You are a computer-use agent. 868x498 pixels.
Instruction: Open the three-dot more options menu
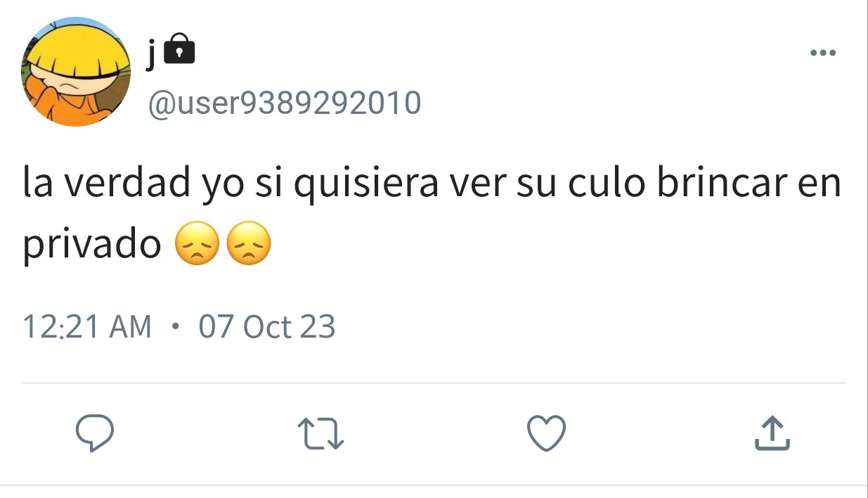coord(822,53)
